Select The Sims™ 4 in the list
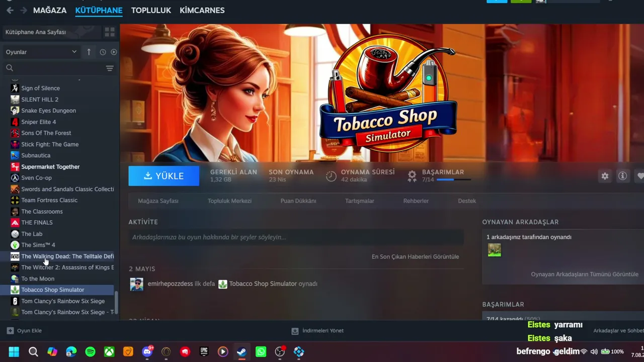644x362 pixels. tap(62, 245)
